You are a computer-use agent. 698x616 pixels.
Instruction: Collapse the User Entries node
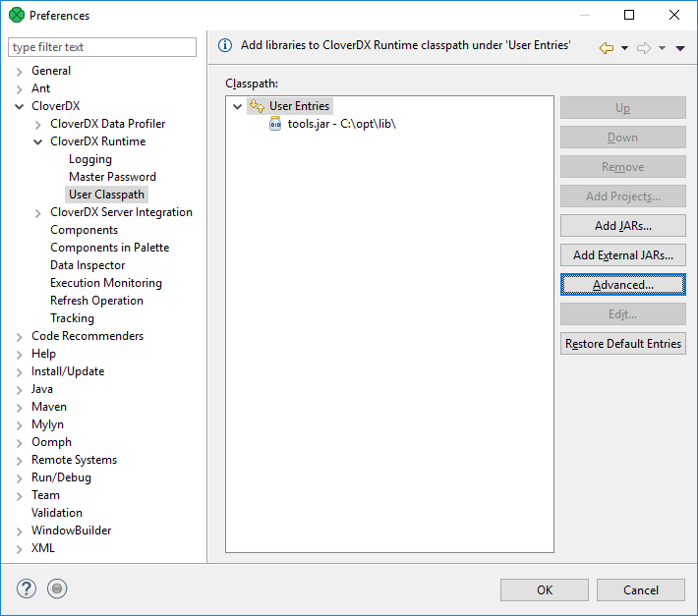point(237,106)
